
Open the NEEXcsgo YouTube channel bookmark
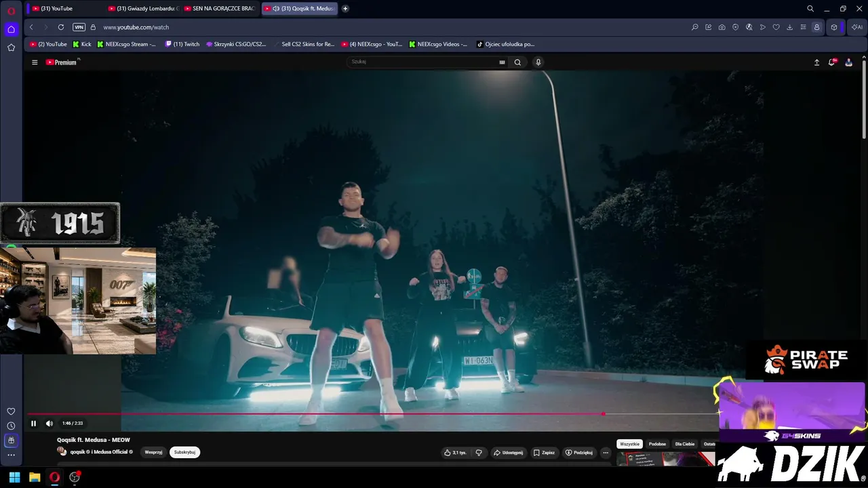tap(372, 44)
